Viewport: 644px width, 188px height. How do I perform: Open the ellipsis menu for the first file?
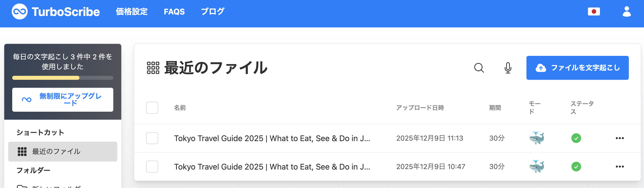(x=619, y=138)
